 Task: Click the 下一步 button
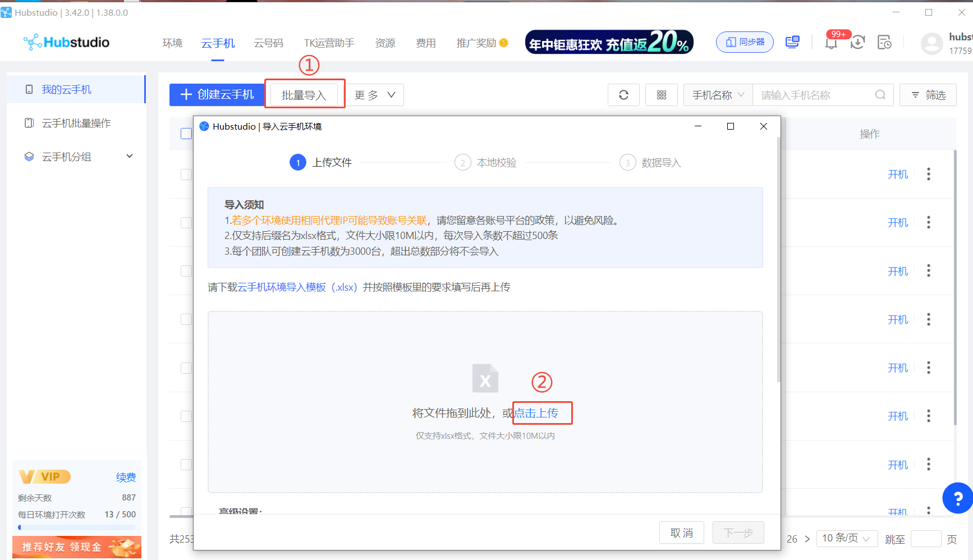pos(738,533)
